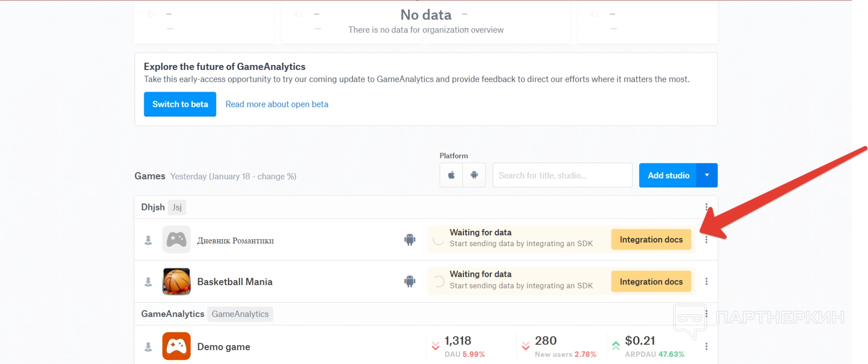Pin the Дневник Романтики game
Screen dimensions: 868x364
pyautogui.click(x=148, y=240)
